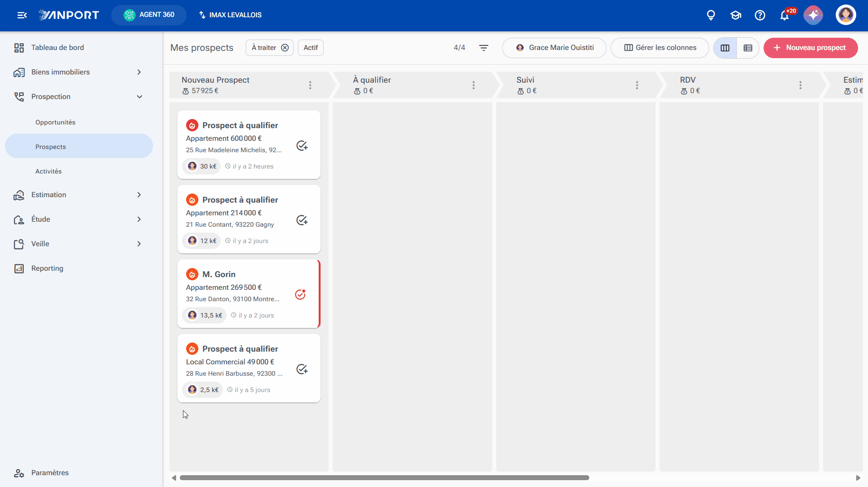The height and width of the screenshot is (487, 868).
Task: Open Local Commercial 49 000 € prospect
Action: 249,368
